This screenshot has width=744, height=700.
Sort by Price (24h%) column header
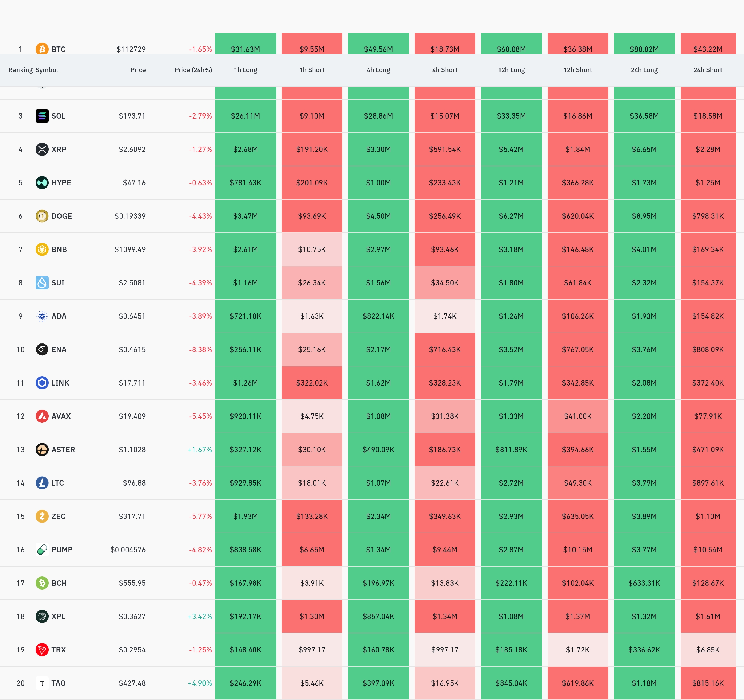tap(193, 70)
